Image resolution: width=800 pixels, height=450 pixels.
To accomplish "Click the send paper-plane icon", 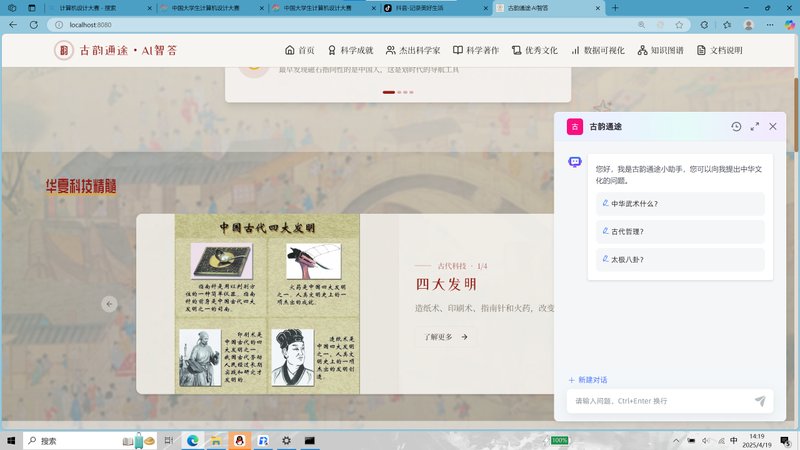I will [760, 401].
